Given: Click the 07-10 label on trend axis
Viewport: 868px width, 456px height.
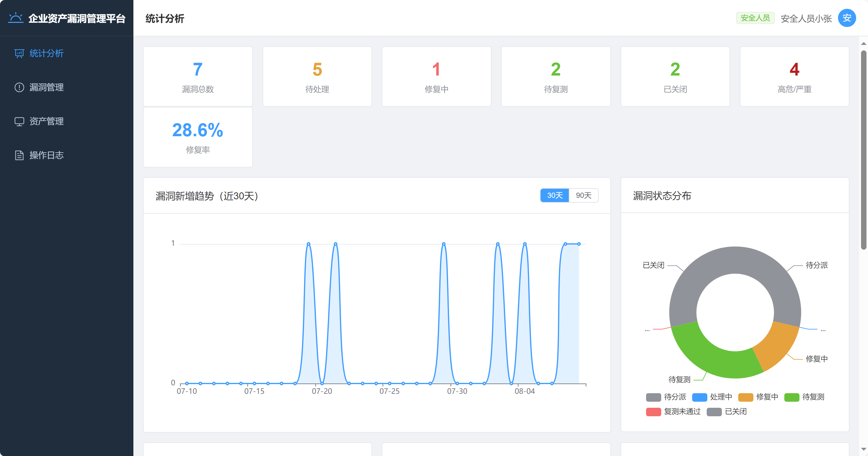Looking at the screenshot, I should (x=187, y=391).
